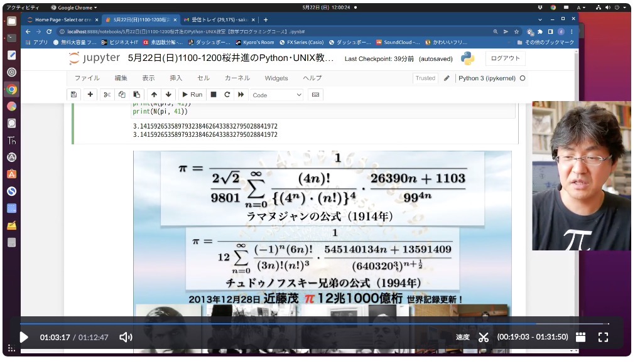Open cell type Code dropdown
The image size is (640, 364).
(x=277, y=95)
